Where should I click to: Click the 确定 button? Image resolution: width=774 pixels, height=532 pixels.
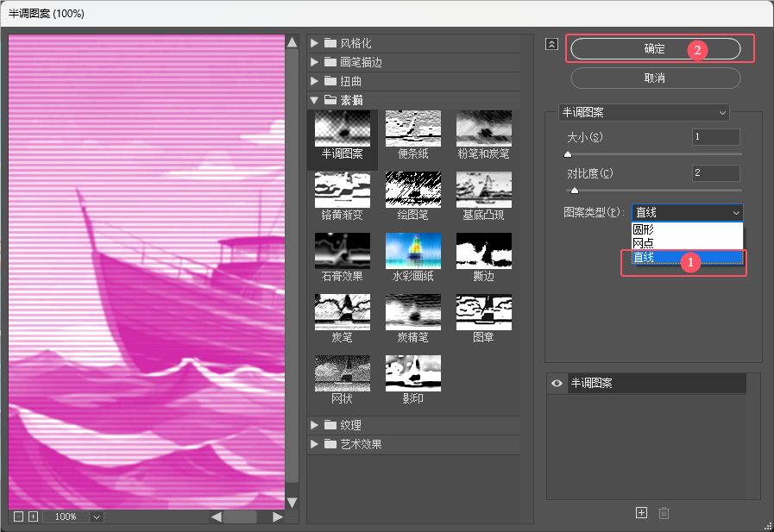(x=656, y=49)
